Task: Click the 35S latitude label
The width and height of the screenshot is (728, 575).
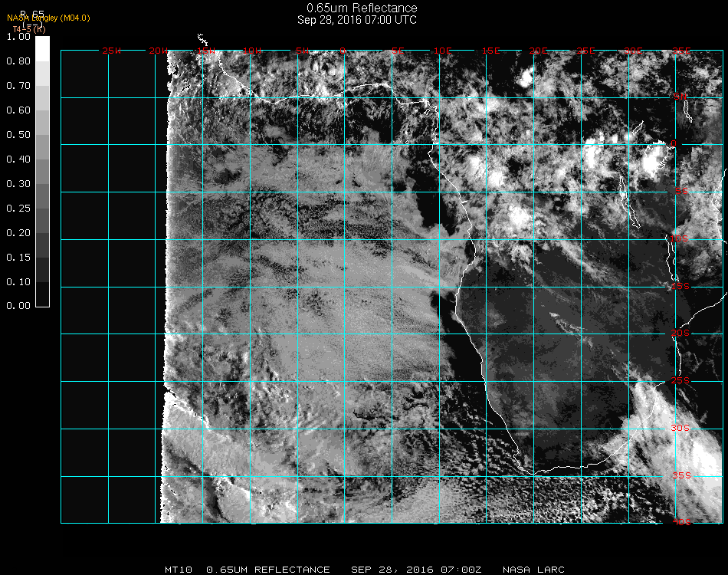Action: [681, 475]
